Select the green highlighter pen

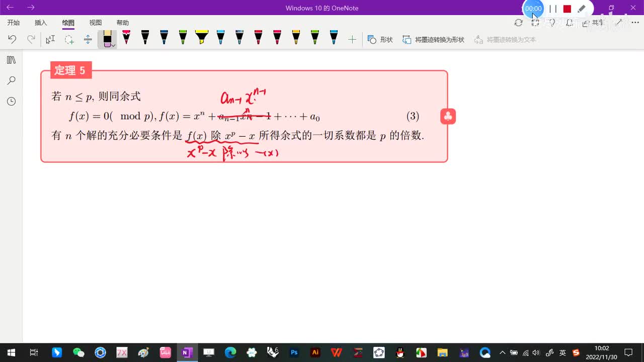(183, 37)
